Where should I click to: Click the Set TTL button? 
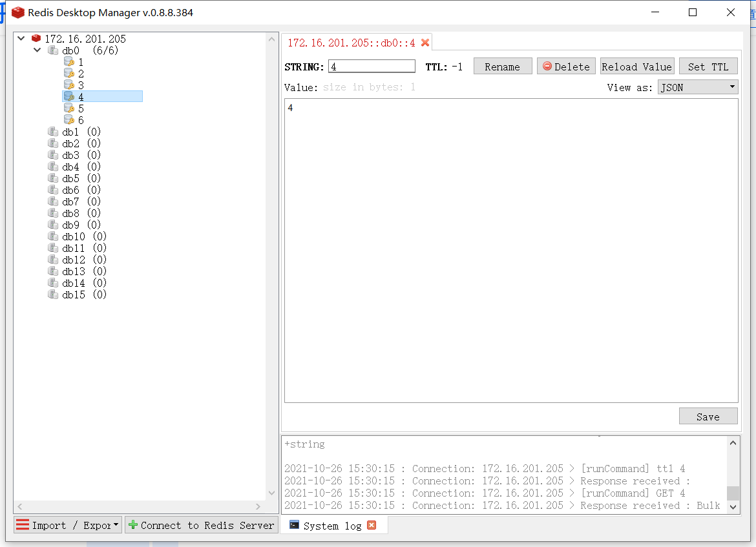pos(708,67)
